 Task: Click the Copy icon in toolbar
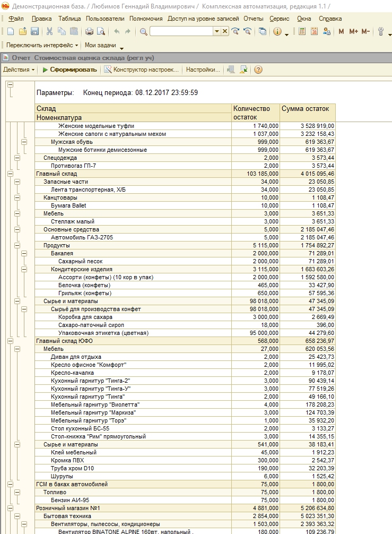click(x=62, y=32)
